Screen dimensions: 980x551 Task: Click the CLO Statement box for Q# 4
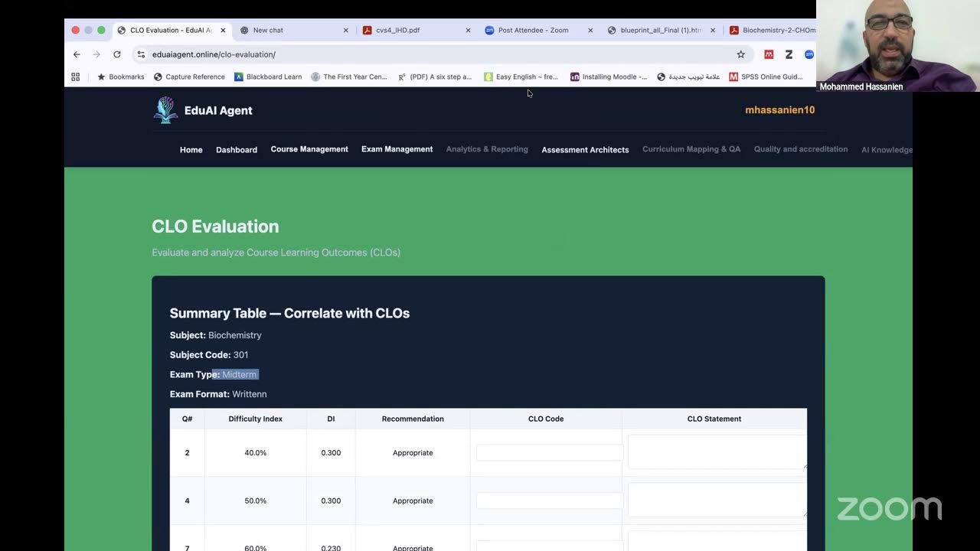717,500
